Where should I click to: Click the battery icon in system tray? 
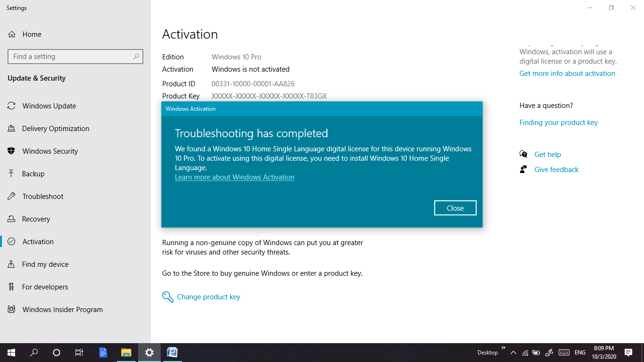(536, 353)
